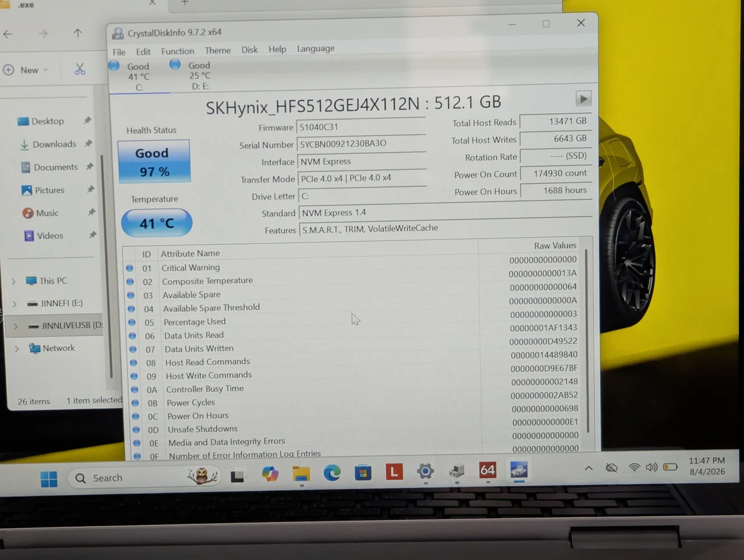Image resolution: width=744 pixels, height=560 pixels.
Task: Open the Language menu
Action: [x=316, y=49]
